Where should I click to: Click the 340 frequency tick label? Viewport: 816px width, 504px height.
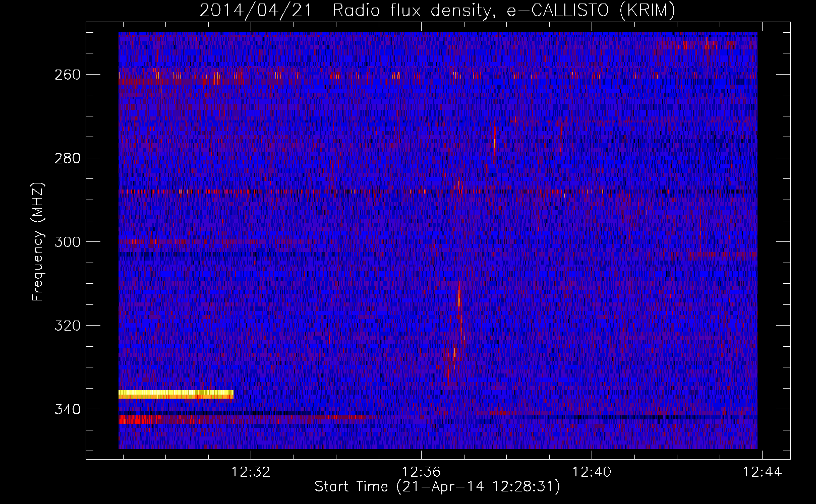(68, 409)
